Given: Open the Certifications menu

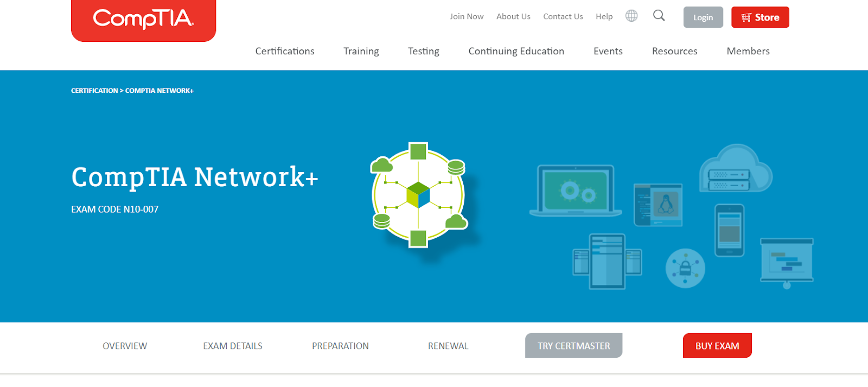Looking at the screenshot, I should pyautogui.click(x=285, y=51).
